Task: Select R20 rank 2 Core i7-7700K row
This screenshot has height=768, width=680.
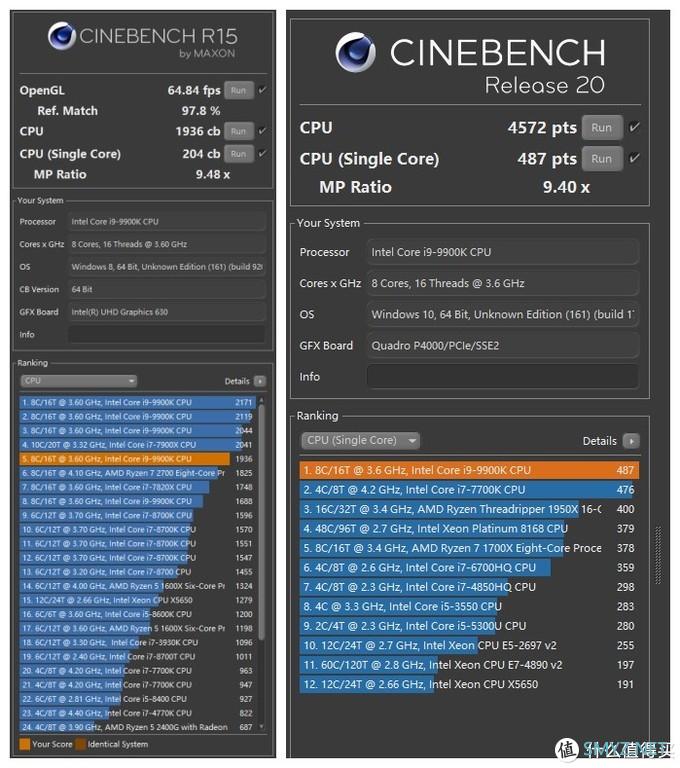Action: click(x=469, y=490)
